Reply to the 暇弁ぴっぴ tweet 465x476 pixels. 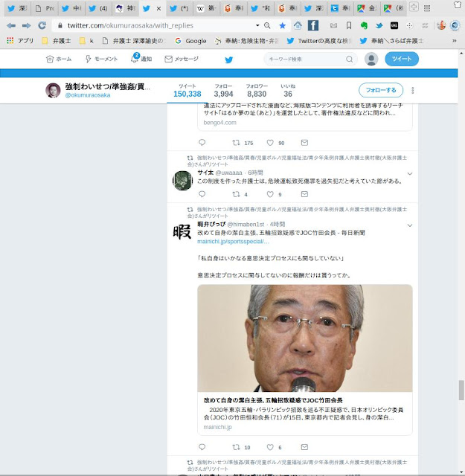(202, 447)
